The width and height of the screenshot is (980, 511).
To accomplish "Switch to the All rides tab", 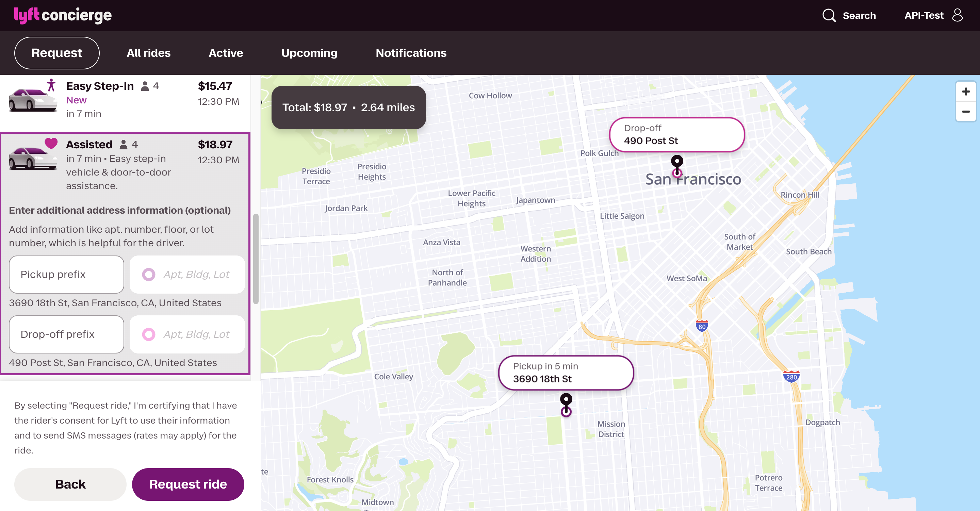I will point(148,53).
